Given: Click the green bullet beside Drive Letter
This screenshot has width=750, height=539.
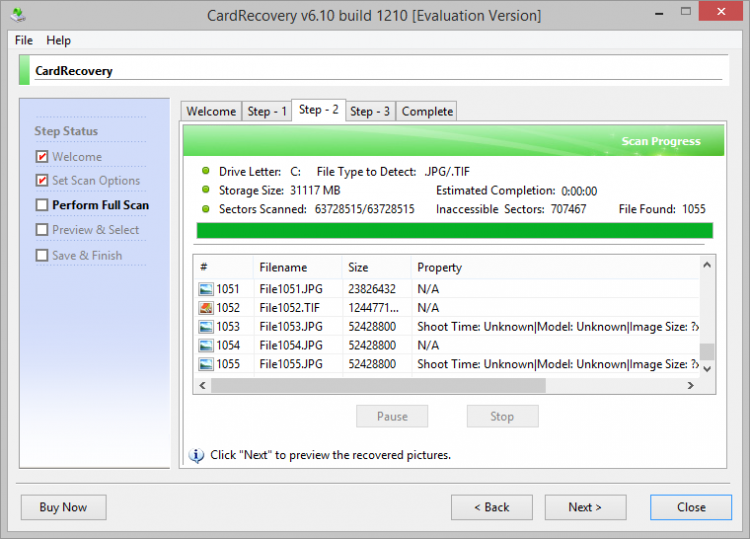Looking at the screenshot, I should 206,171.
